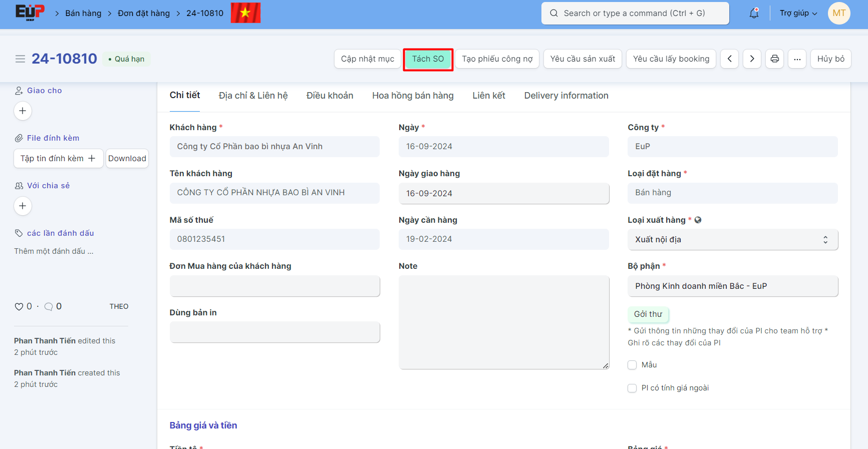Expand the Loại xuất hàng dropdown

click(732, 240)
